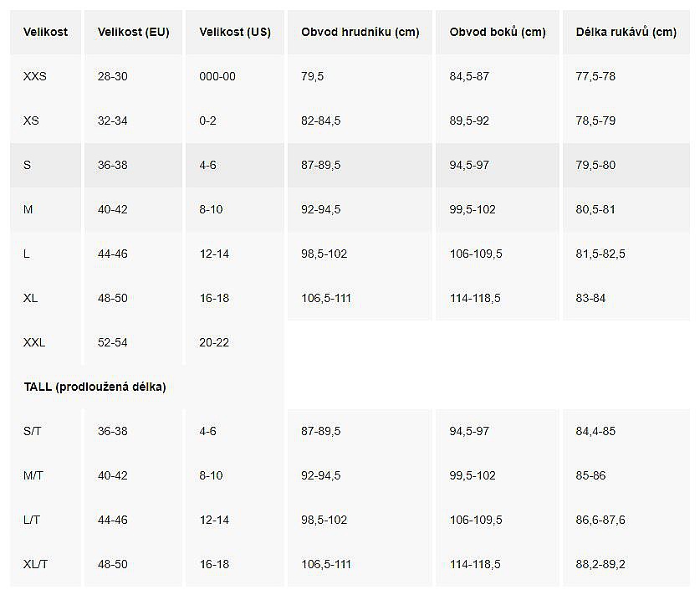Screen dimensions: 700x595
Task: Click the M/T size row label
Action: (x=33, y=475)
